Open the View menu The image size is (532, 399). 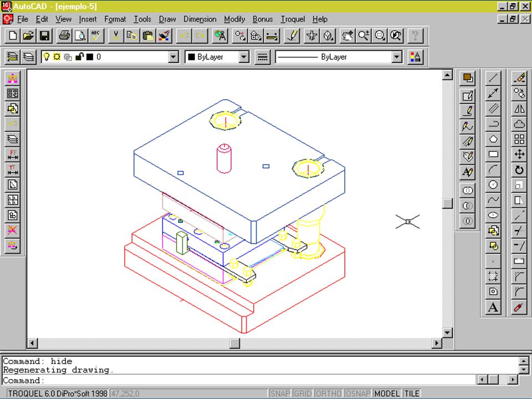63,19
